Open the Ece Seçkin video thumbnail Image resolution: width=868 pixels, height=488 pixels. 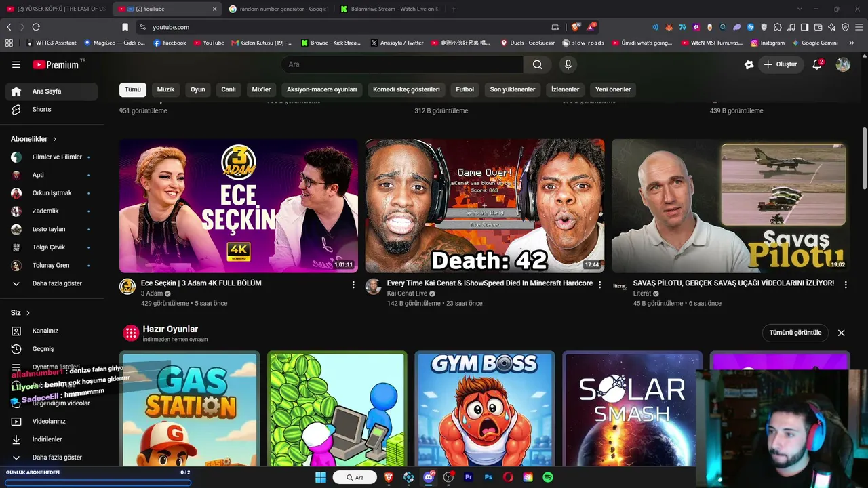pos(239,206)
